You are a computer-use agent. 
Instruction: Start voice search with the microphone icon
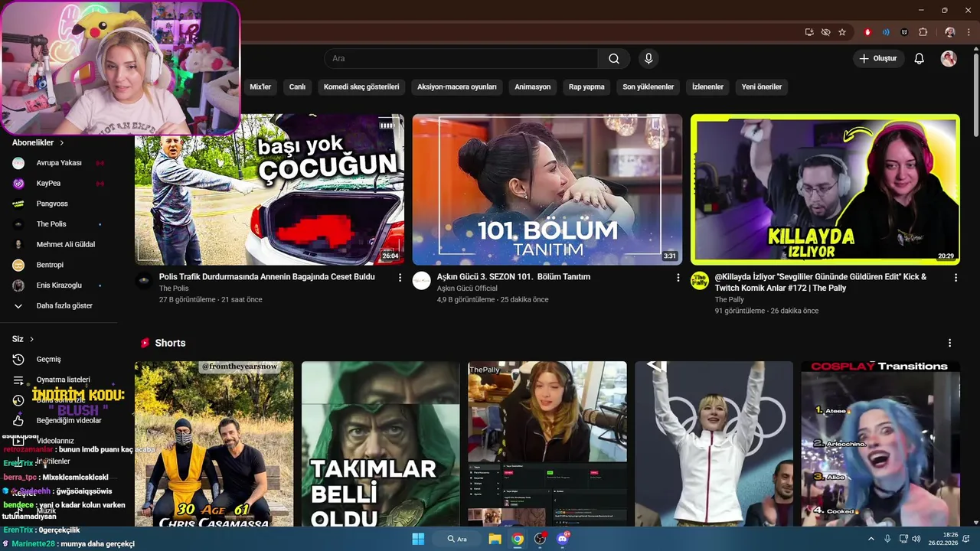648,59
